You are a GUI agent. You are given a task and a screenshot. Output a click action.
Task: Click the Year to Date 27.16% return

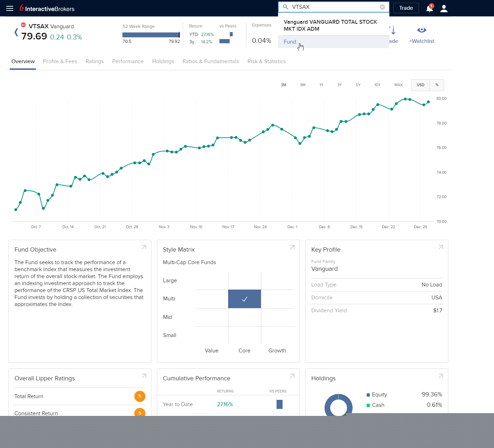[225, 404]
